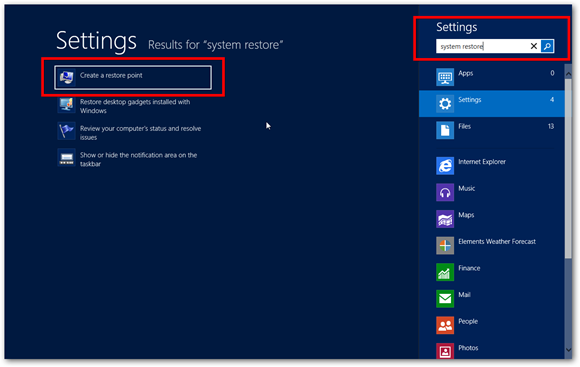This screenshot has height=367, width=580.
Task: Open the Create a restore point result
Action: click(x=133, y=77)
